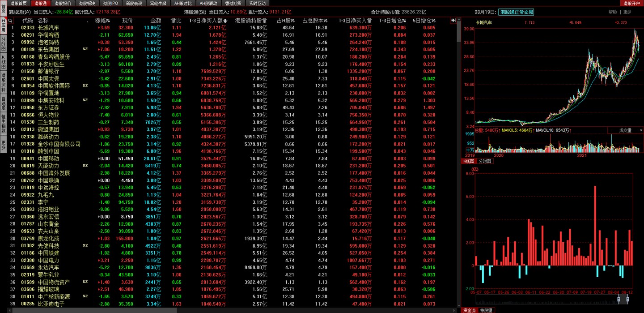Image resolution: width=644 pixels, height=313 pixels.
Task: Switch to the AH股对比 tab
Action: 182,3
